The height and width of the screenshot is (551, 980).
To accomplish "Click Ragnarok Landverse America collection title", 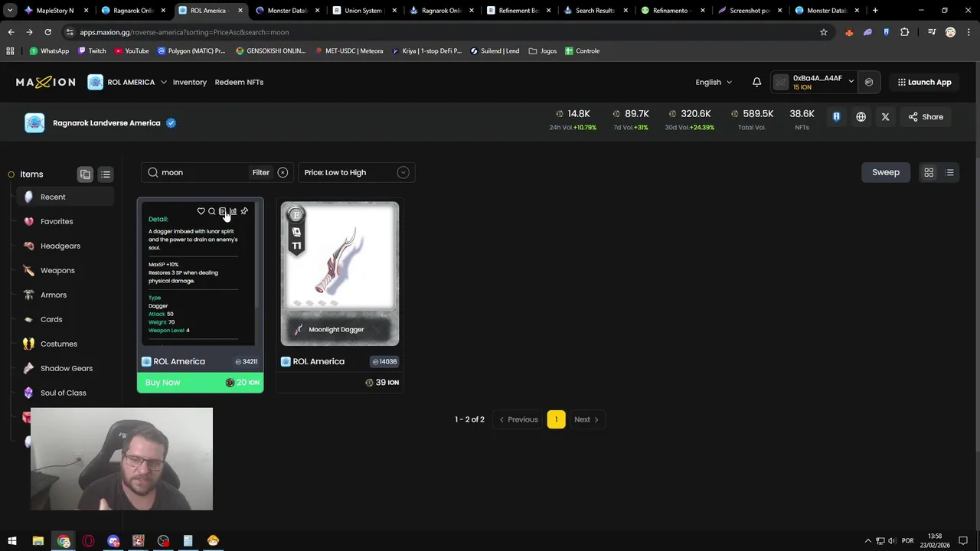I will pyautogui.click(x=106, y=123).
